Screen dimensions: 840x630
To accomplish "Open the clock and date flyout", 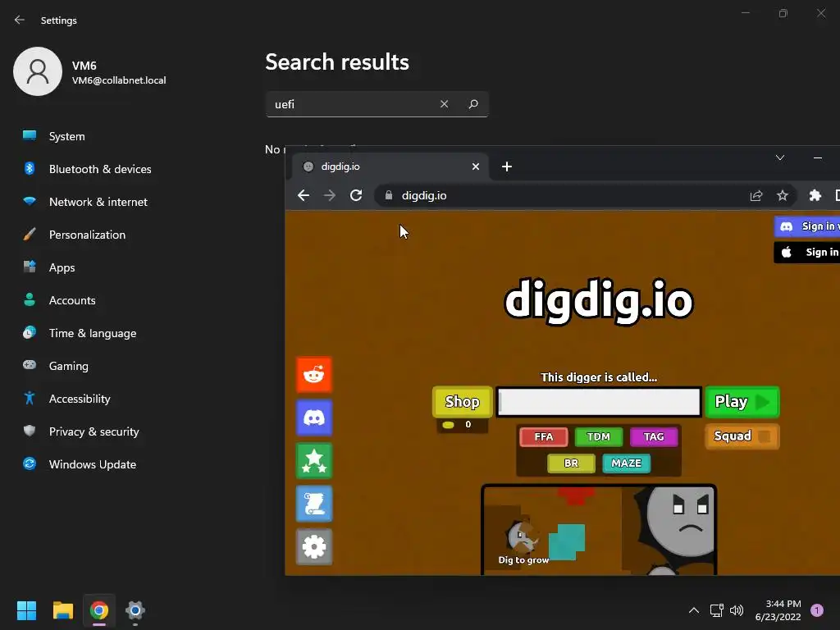I will (778, 610).
